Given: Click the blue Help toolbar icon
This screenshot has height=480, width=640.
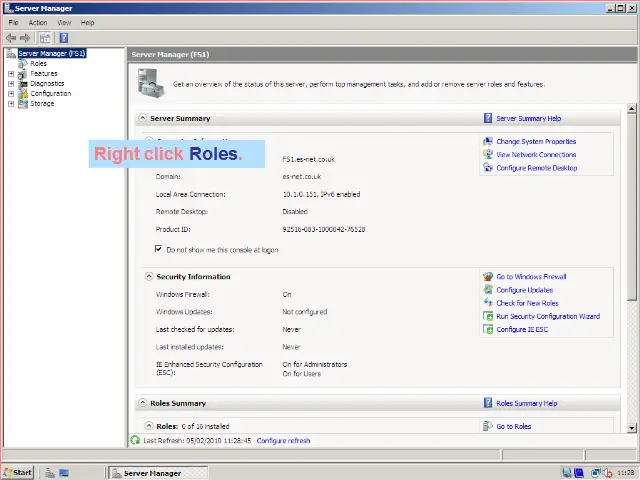Looking at the screenshot, I should (x=64, y=38).
